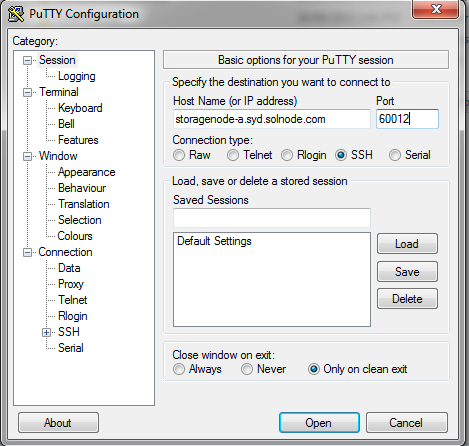469x446 pixels.
Task: Open the Colours settings category
Action: (x=75, y=236)
